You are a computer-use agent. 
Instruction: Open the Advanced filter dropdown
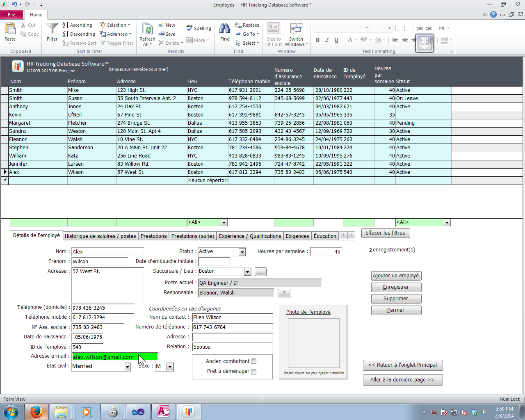click(x=116, y=34)
